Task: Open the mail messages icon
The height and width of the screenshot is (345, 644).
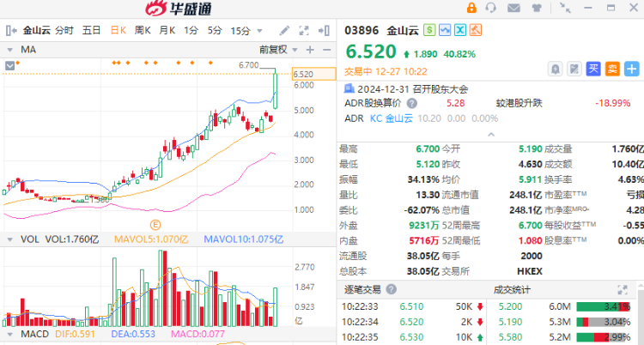Action: [513, 8]
